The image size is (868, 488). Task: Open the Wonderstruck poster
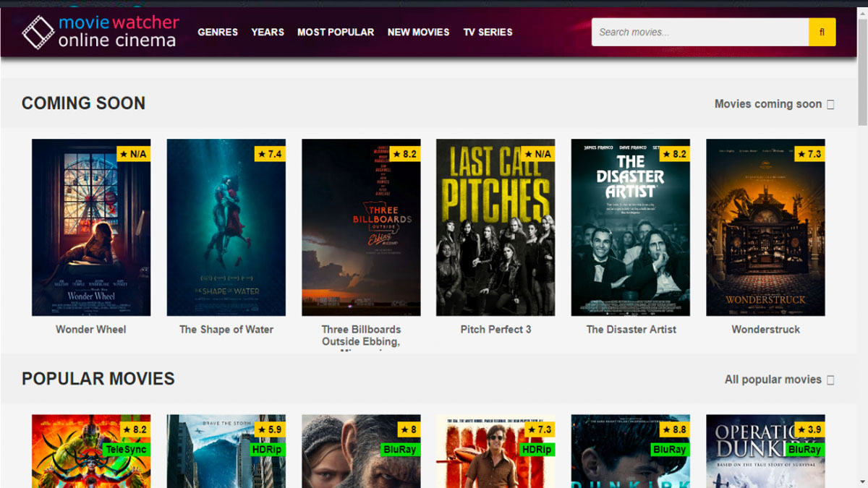tap(765, 228)
